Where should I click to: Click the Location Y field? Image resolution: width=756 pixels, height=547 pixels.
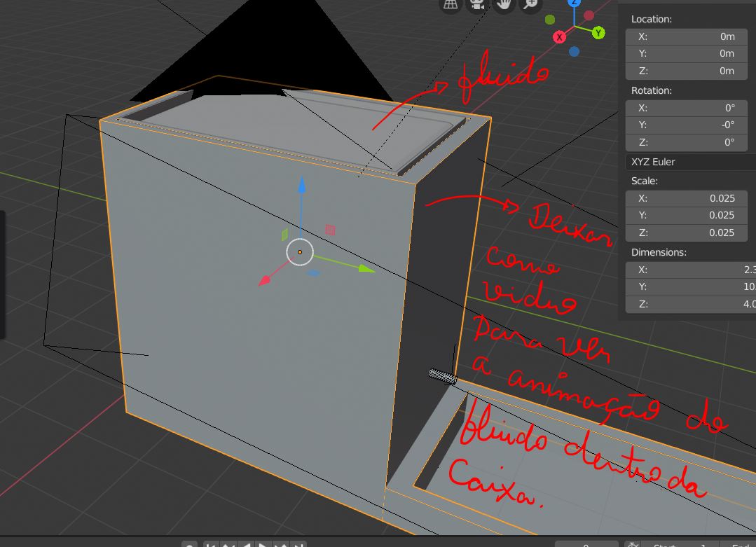(x=687, y=53)
